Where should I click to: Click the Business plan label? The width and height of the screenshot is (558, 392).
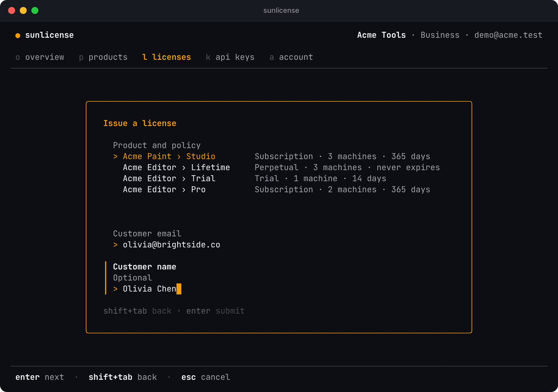point(440,35)
